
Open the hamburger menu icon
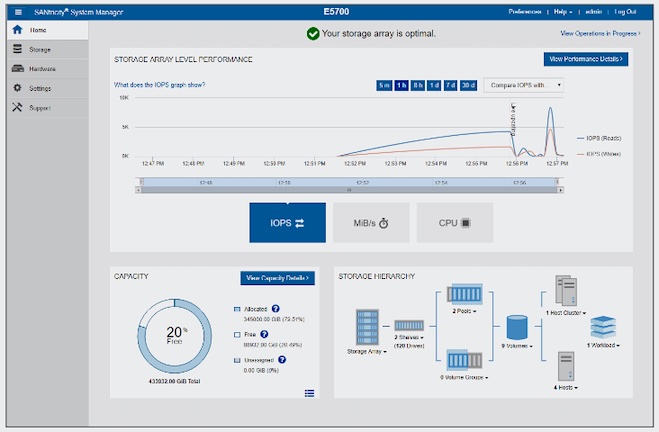click(18, 11)
